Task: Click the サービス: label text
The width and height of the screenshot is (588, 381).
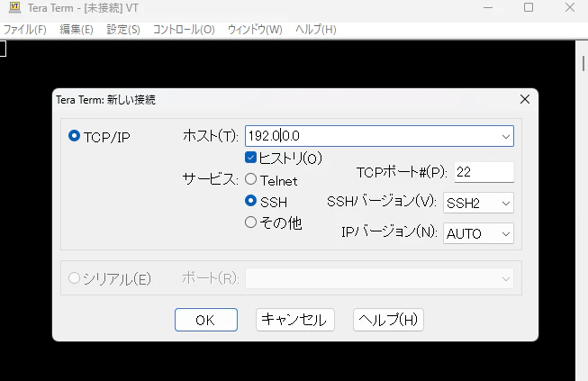Action: [x=211, y=179]
